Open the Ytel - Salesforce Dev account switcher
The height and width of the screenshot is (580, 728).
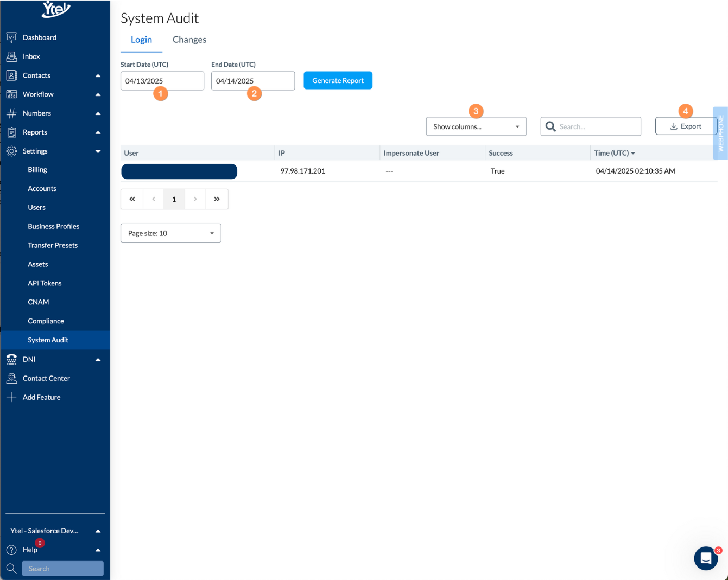coord(55,531)
